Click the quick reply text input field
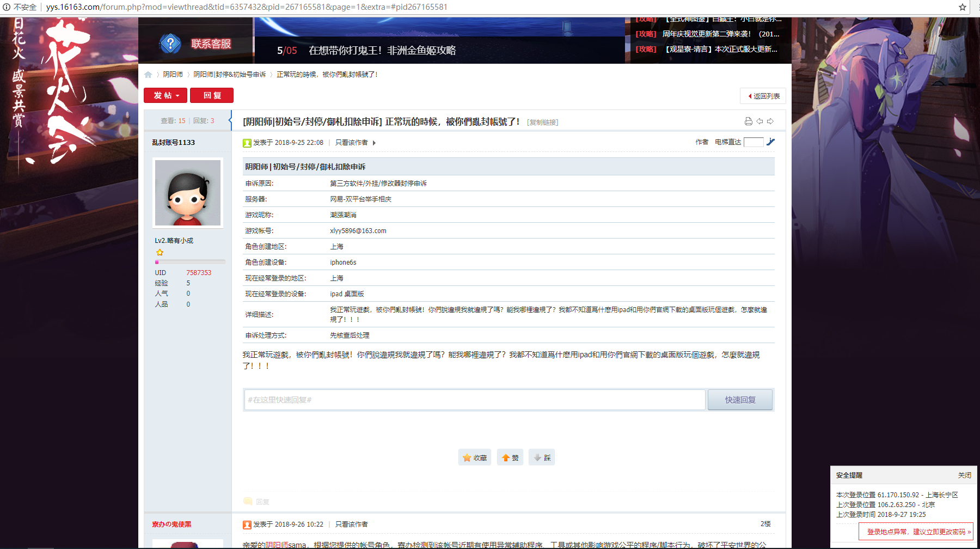The width and height of the screenshot is (980, 549). [x=475, y=400]
